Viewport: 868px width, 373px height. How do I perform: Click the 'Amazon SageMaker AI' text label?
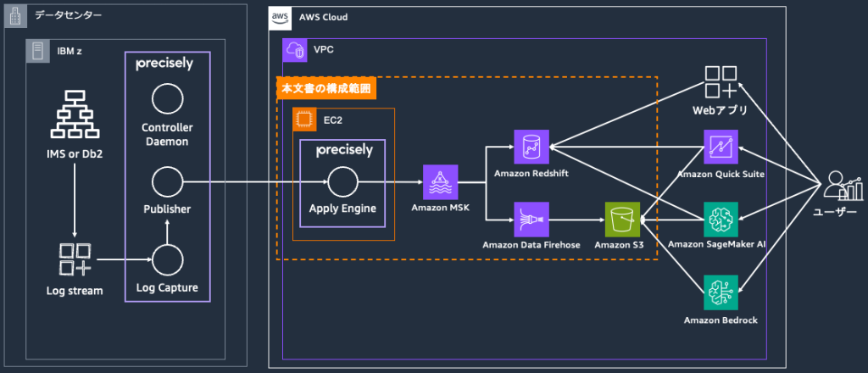pyautogui.click(x=717, y=245)
